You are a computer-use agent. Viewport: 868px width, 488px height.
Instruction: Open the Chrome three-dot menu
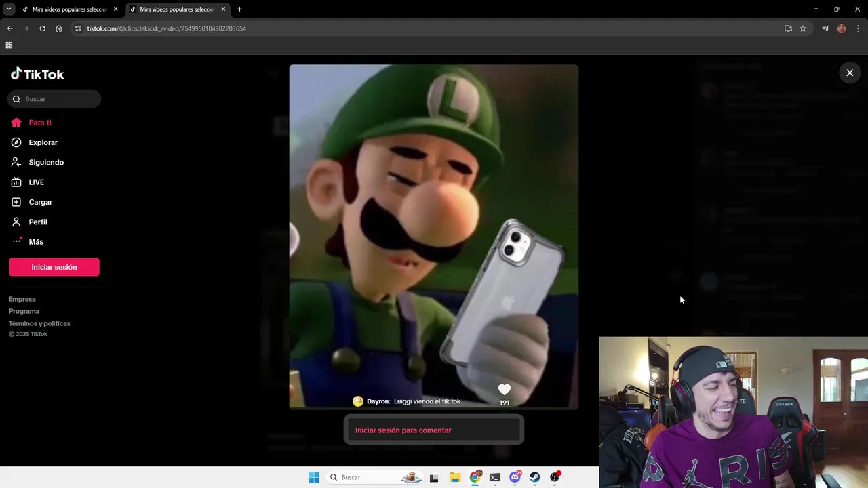click(858, 28)
